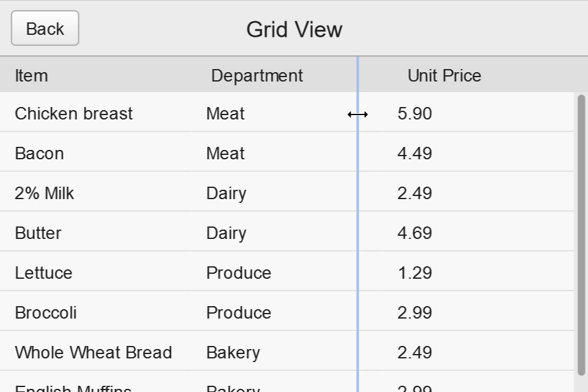Screen dimensions: 588x392
Task: Sort by the Department column header
Action: coord(257,75)
